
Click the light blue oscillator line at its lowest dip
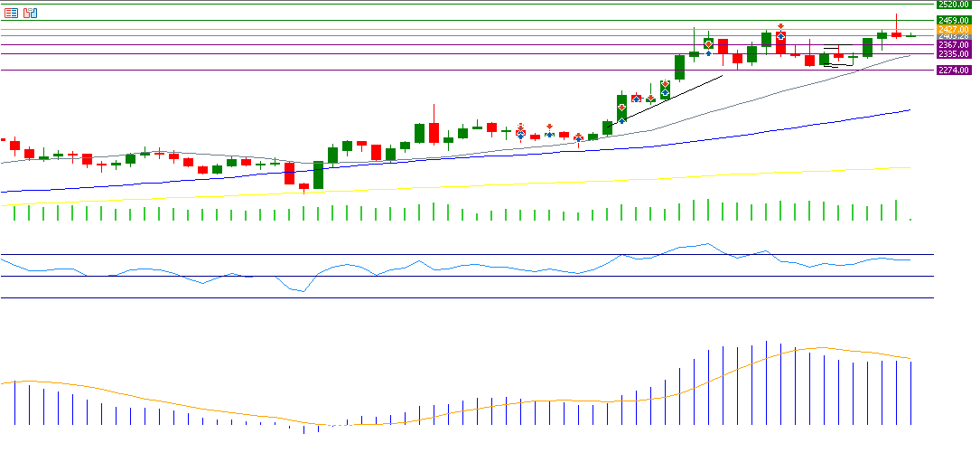(303, 291)
